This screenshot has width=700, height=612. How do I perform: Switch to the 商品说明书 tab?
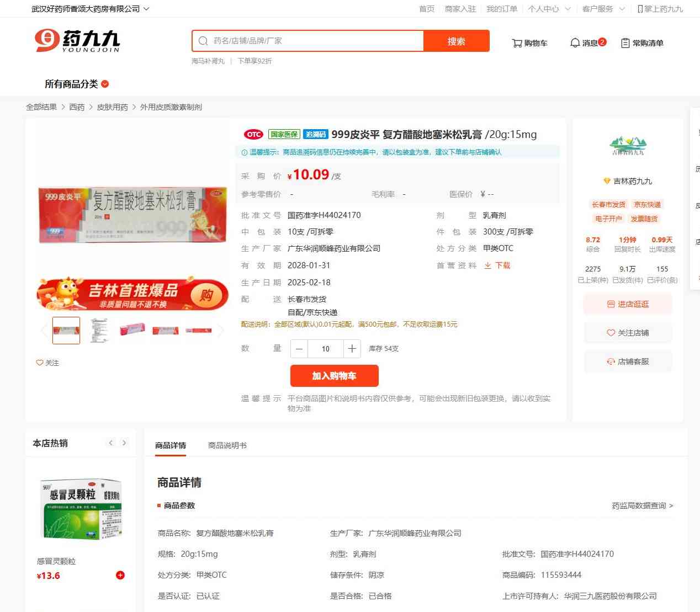point(227,445)
